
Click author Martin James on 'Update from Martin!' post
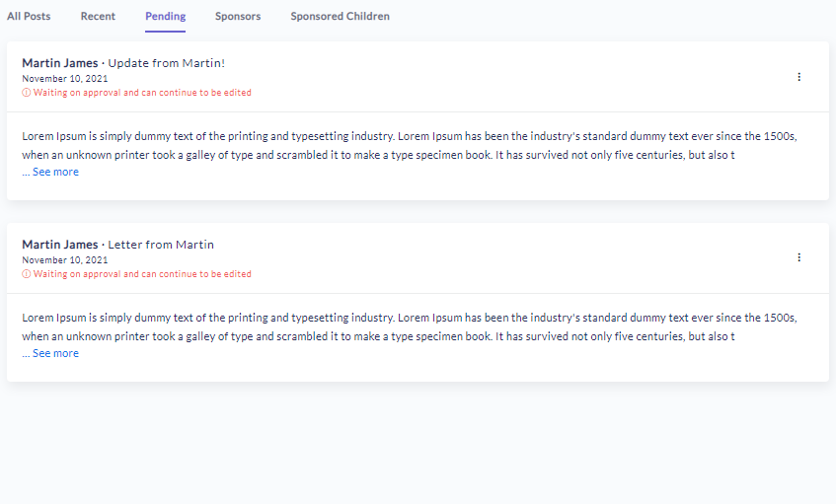click(x=60, y=63)
